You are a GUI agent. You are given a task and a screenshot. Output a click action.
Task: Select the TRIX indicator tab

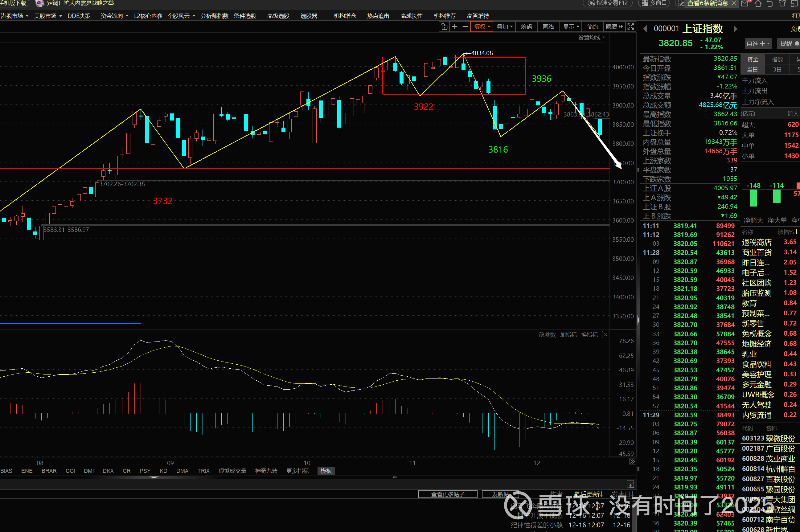click(203, 471)
